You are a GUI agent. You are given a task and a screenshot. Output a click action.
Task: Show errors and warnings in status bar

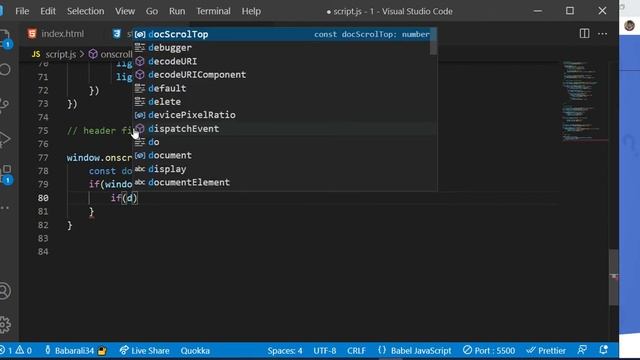coord(16,350)
